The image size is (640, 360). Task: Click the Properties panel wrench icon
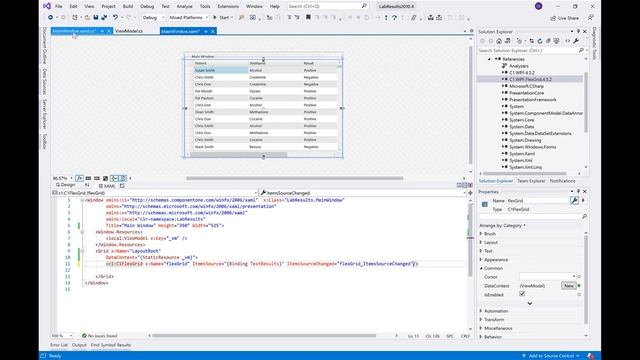coord(574,200)
